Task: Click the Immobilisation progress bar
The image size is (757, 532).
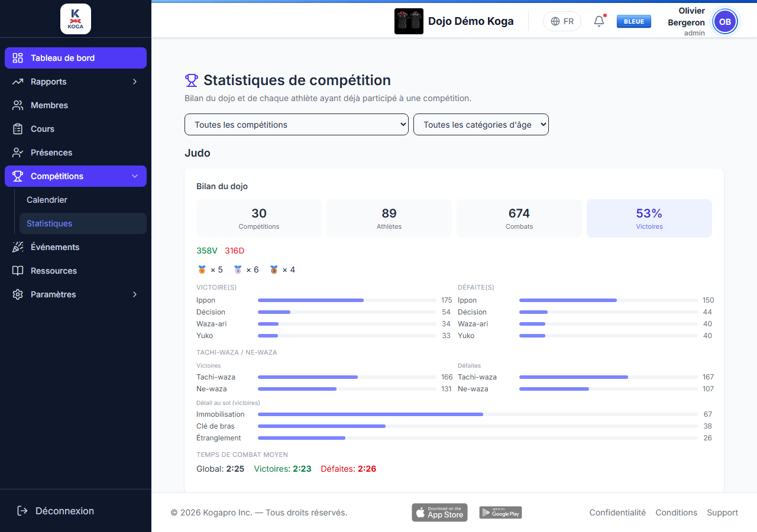Action: click(x=478, y=414)
